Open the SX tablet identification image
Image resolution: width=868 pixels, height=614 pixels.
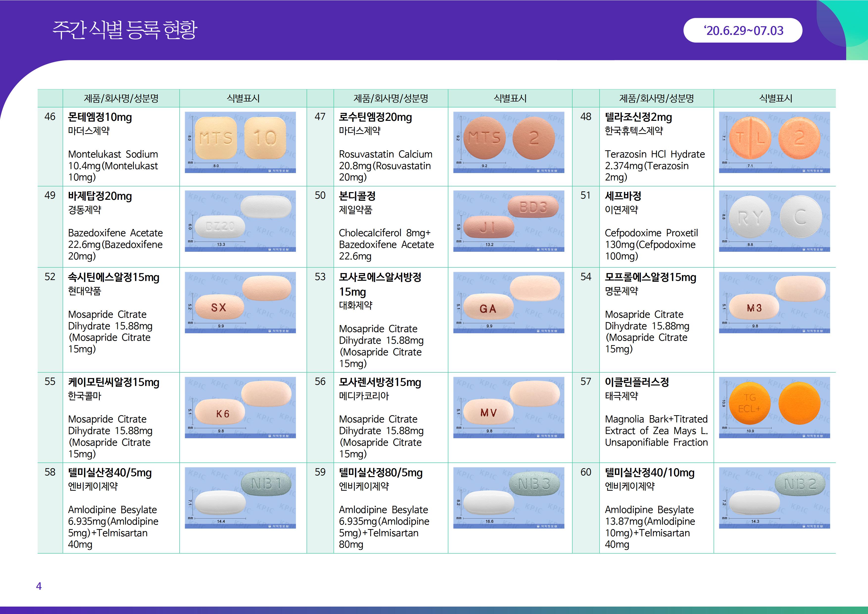coord(240,302)
